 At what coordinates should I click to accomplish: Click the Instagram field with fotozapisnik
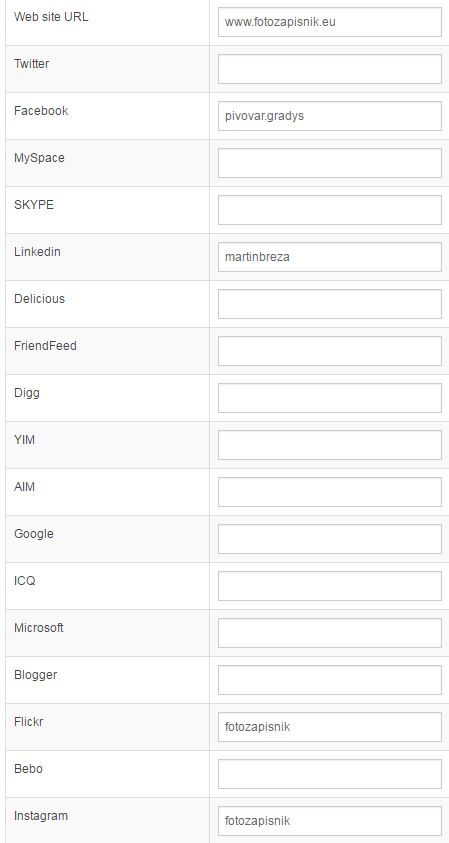point(330,821)
